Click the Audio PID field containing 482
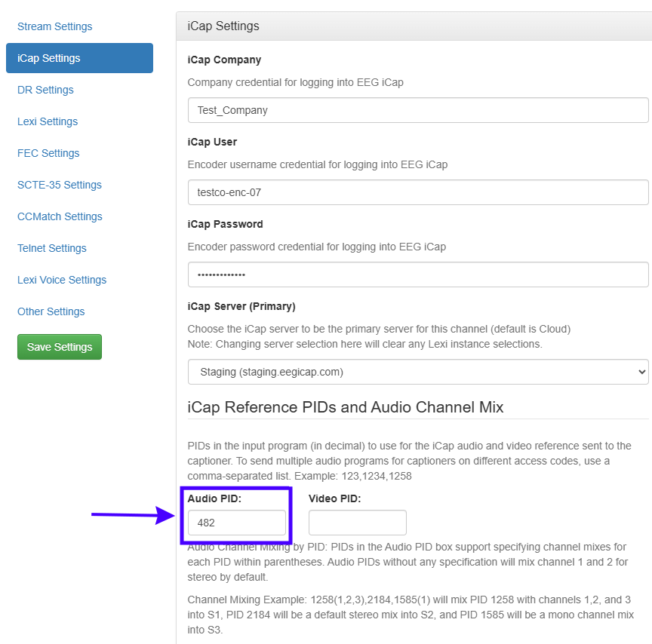 [237, 523]
